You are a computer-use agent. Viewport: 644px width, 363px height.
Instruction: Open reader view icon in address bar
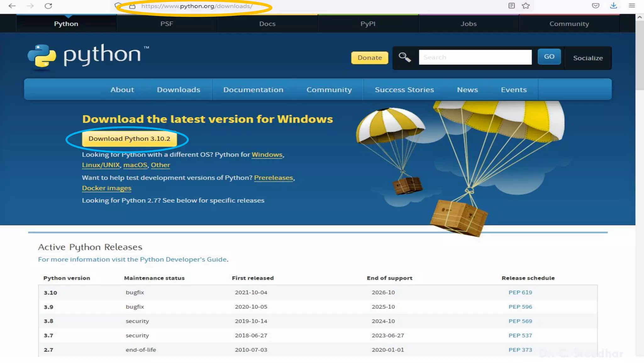click(x=512, y=6)
